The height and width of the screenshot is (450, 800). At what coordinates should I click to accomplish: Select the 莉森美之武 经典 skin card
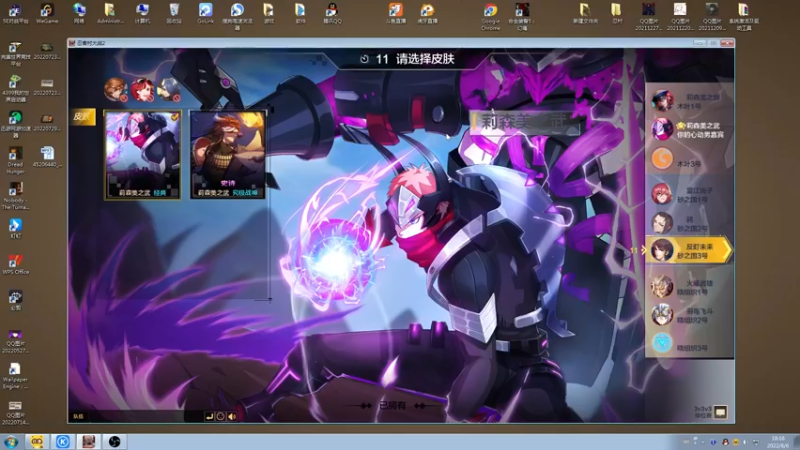click(x=142, y=155)
